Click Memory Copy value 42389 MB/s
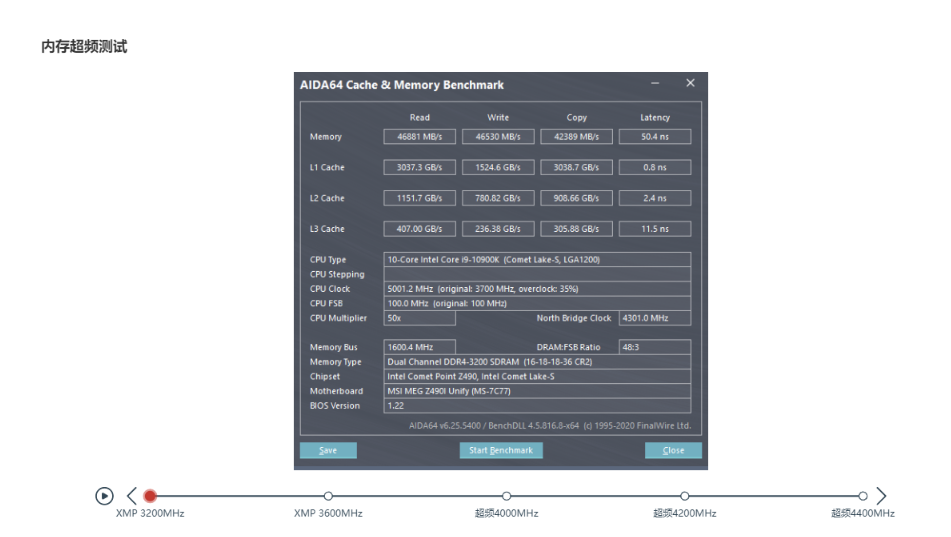Image resolution: width=951 pixels, height=537 pixels. [x=576, y=137]
